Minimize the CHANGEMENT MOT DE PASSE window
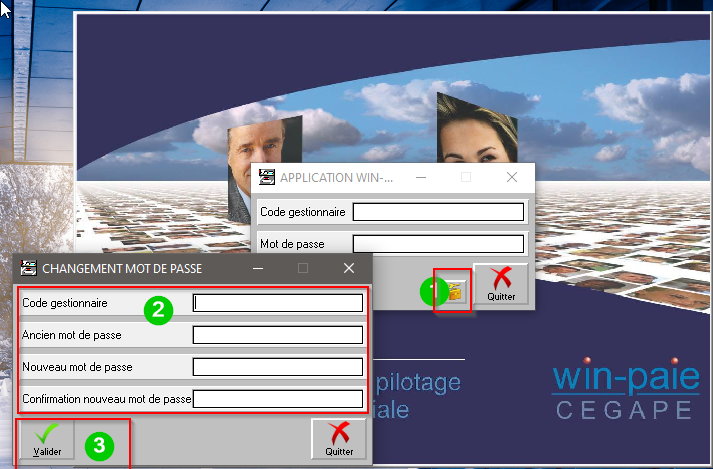Viewport: 713px width, 469px height. click(258, 268)
